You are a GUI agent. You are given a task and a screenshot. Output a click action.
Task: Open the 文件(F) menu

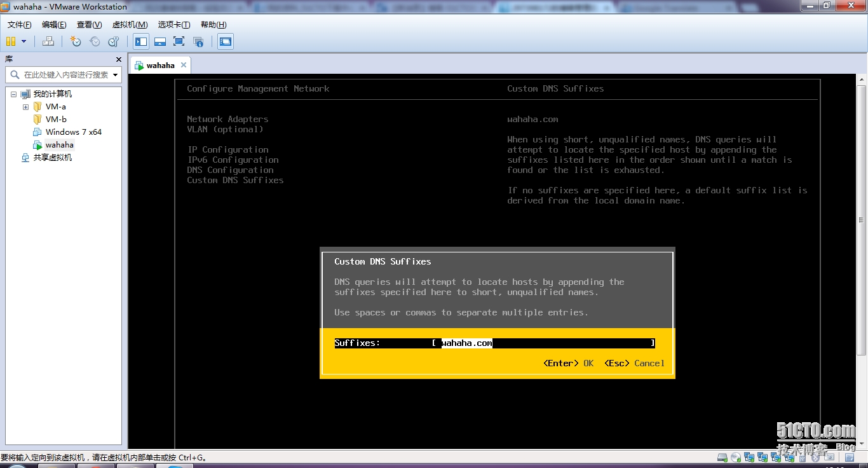pos(20,25)
